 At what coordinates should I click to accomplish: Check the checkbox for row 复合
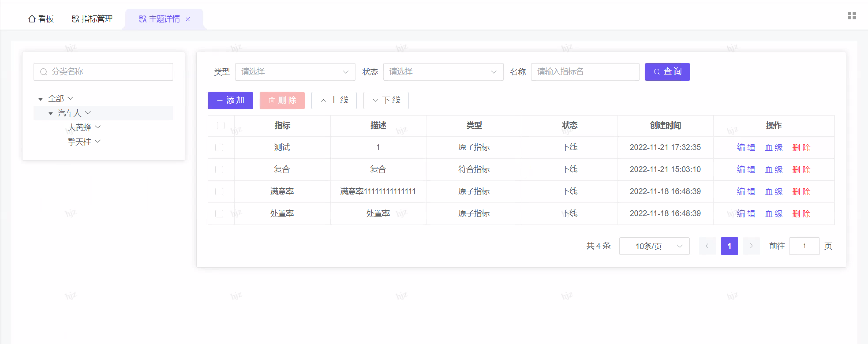219,170
